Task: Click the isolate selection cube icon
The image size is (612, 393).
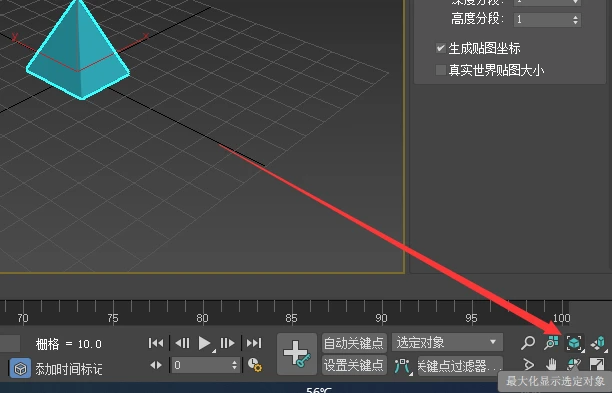Action: click(x=20, y=369)
